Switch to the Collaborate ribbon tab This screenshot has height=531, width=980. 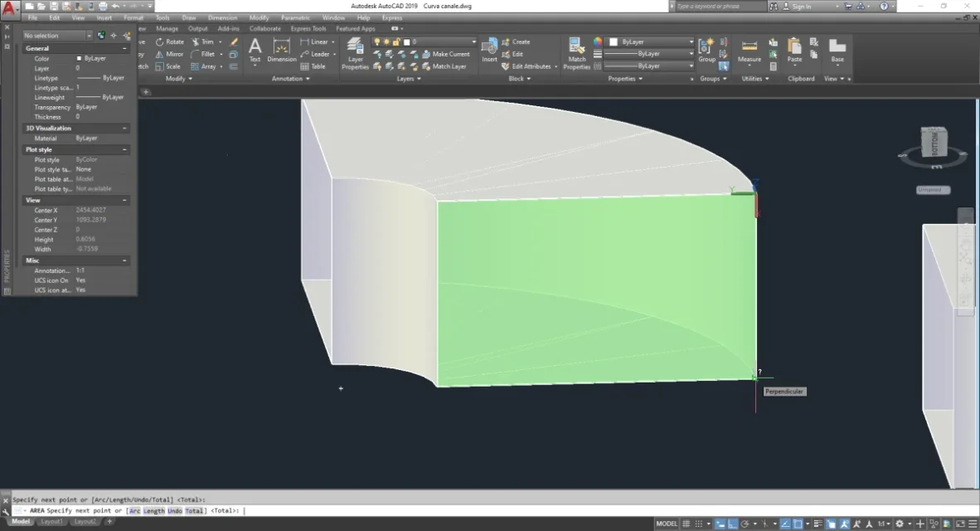(265, 29)
